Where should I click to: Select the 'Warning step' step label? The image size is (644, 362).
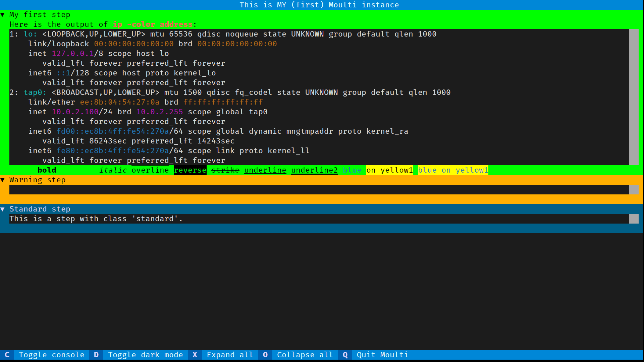coord(37,179)
